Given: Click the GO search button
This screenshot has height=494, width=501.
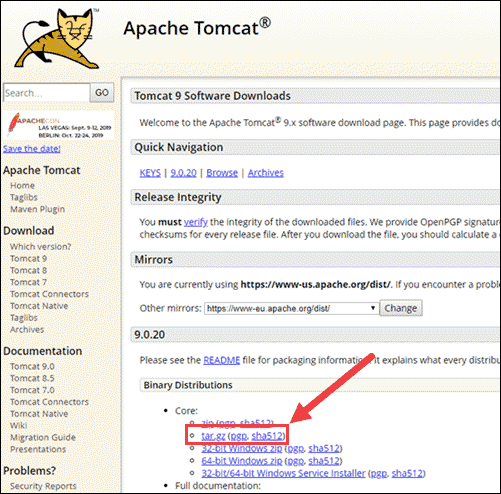Looking at the screenshot, I should [x=102, y=92].
